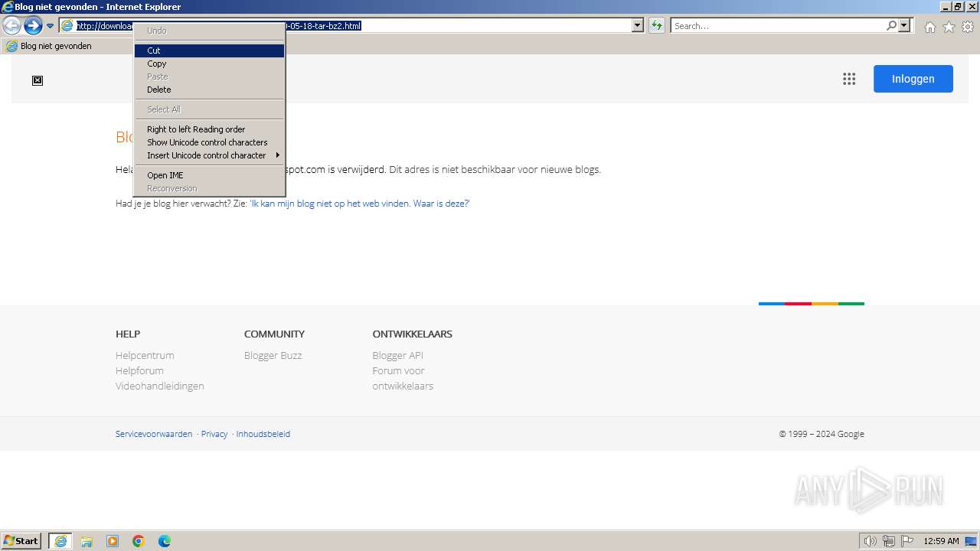Screen dimensions: 980x551
Task: Click the © 1999 – 2024 Google text
Action: point(822,434)
